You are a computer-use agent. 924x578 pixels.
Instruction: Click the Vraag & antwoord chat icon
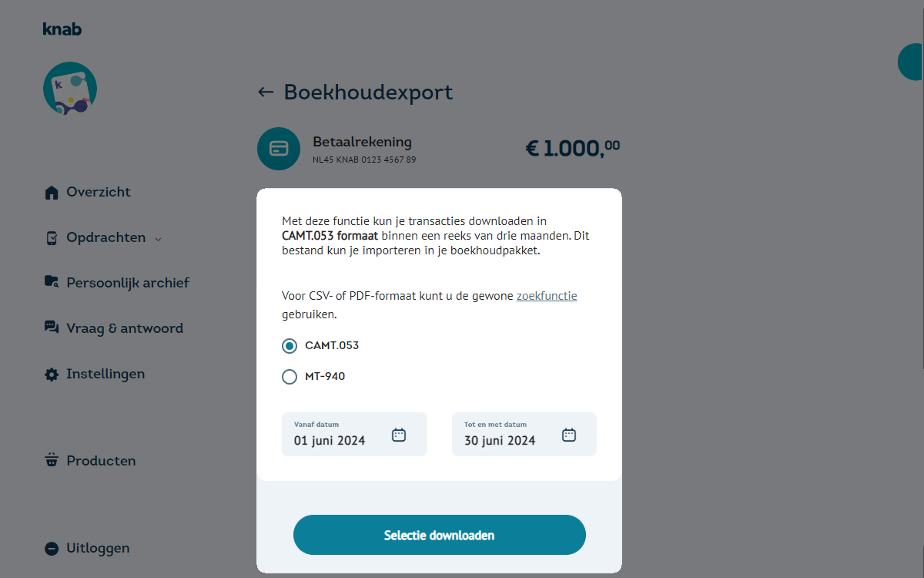(52, 328)
